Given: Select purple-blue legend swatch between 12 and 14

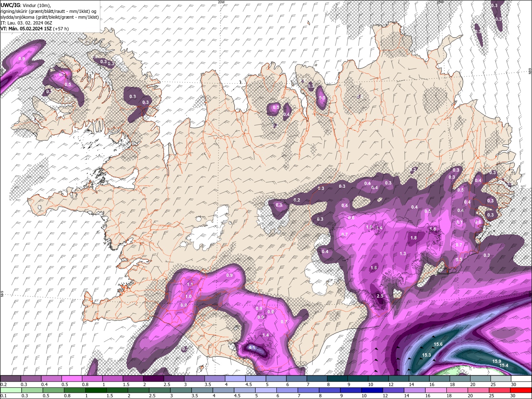Looking at the screenshot, I should pos(393,390).
